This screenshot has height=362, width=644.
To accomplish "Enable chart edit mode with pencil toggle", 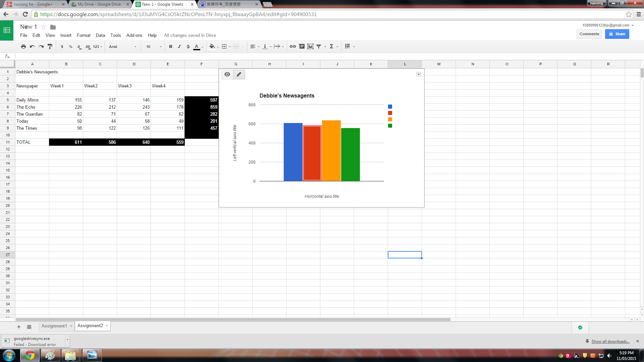I will pos(239,74).
